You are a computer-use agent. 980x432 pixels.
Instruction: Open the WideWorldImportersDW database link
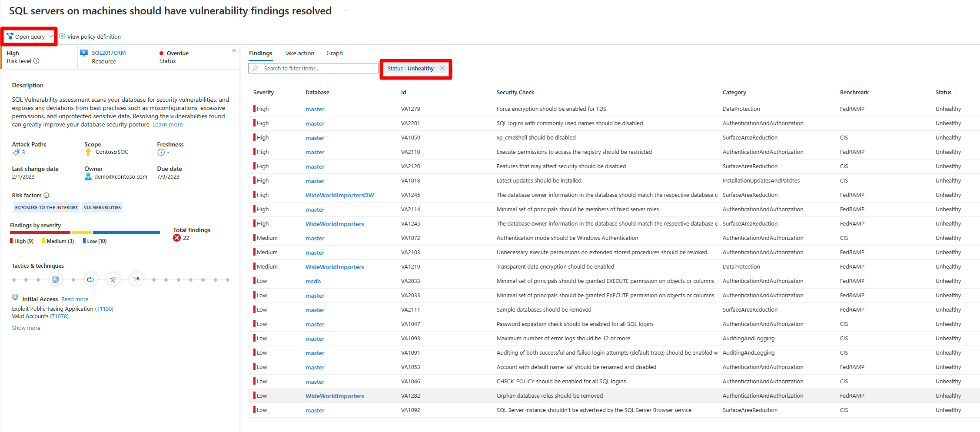click(x=339, y=195)
